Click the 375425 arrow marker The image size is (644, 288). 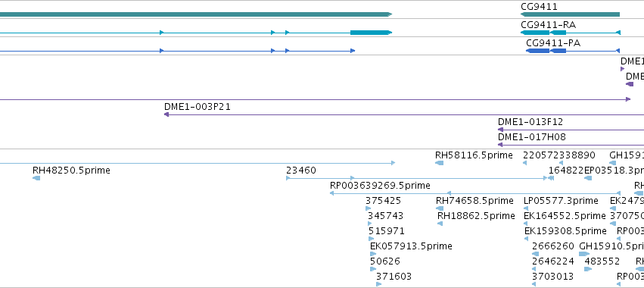tap(369, 208)
